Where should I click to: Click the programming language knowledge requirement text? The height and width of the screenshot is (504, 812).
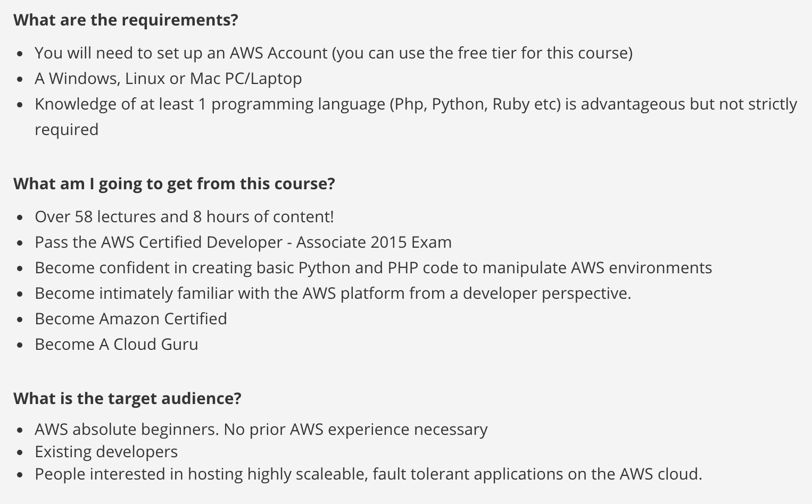pyautogui.click(x=416, y=116)
